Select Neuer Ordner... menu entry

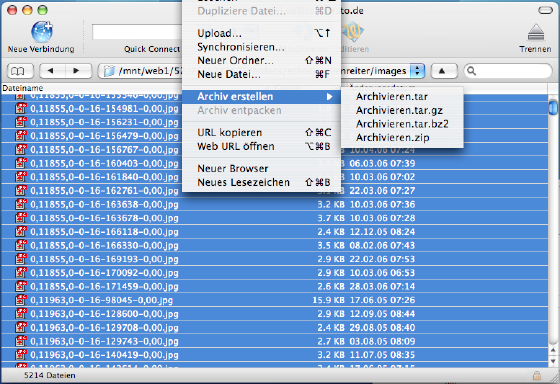[261, 60]
